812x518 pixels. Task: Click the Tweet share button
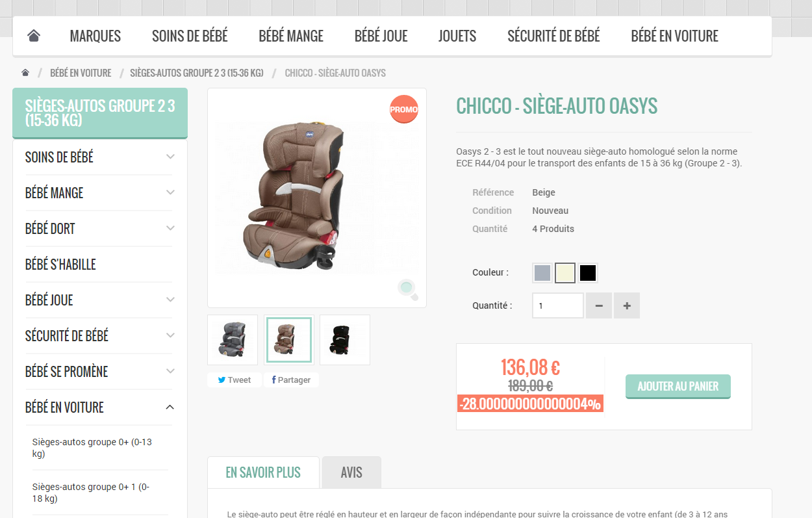click(x=234, y=380)
